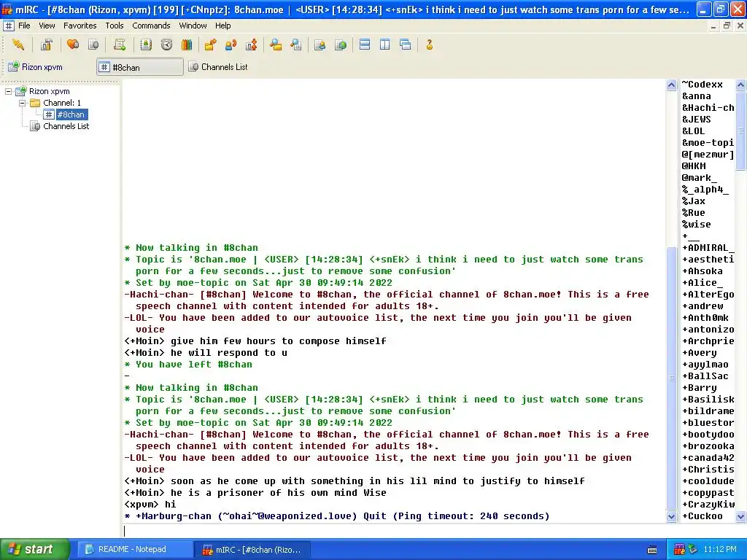Click the Send File folder-arrow icon

pyautogui.click(x=210, y=44)
